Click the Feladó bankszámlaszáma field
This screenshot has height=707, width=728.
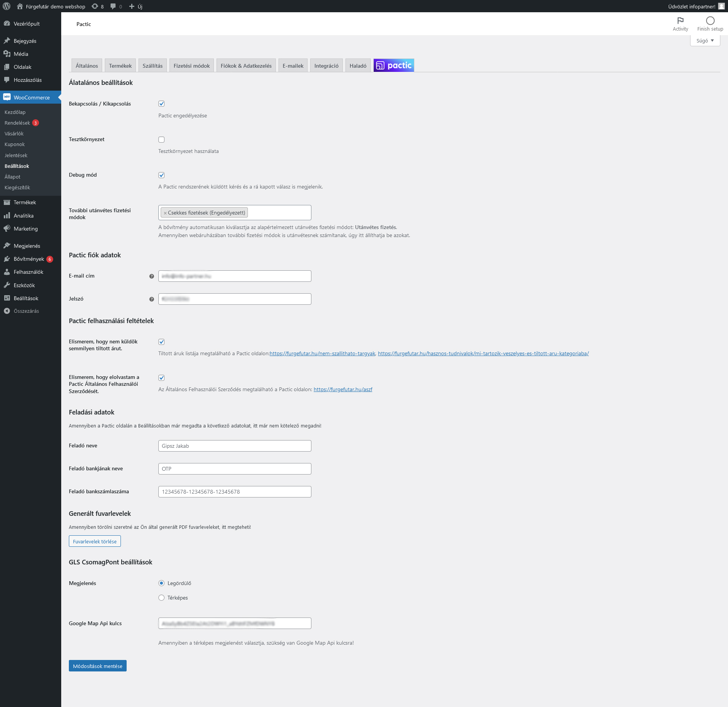[235, 492]
